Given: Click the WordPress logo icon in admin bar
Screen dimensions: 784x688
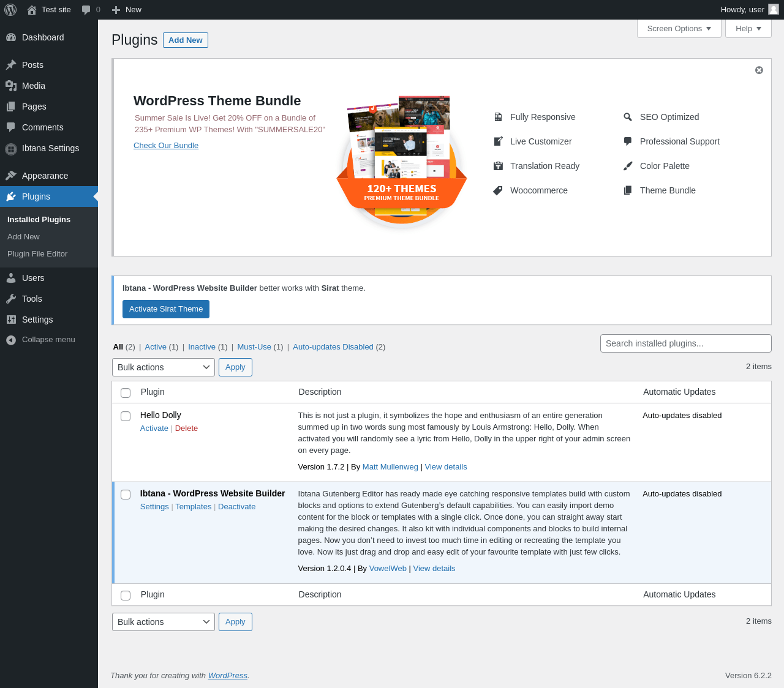Looking at the screenshot, I should 10,10.
